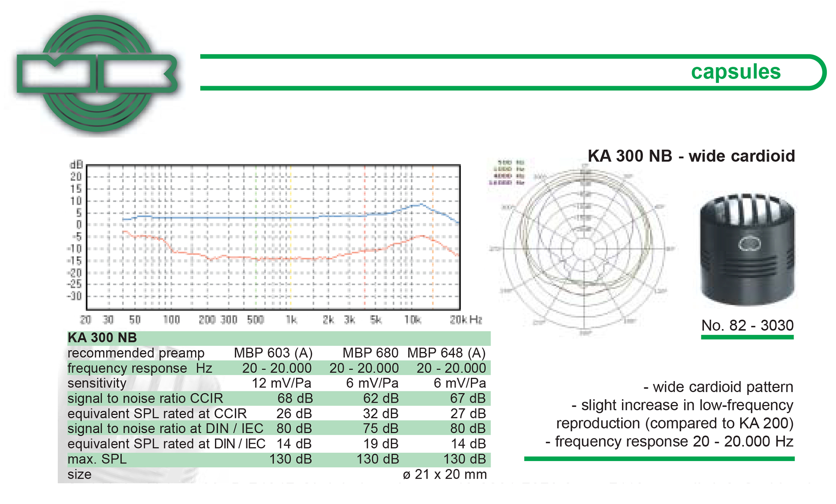
Task: Click the 'No. 82 - 3030' part number
Action: click(x=747, y=325)
